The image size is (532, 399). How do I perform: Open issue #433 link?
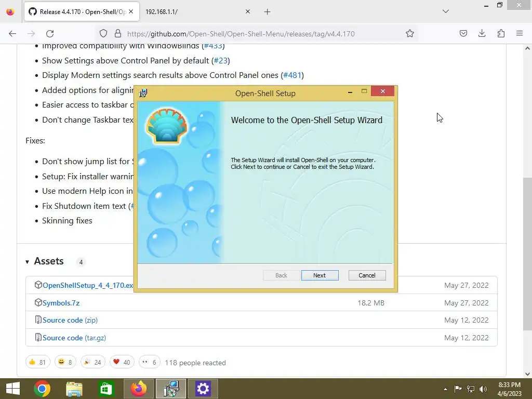point(212,46)
